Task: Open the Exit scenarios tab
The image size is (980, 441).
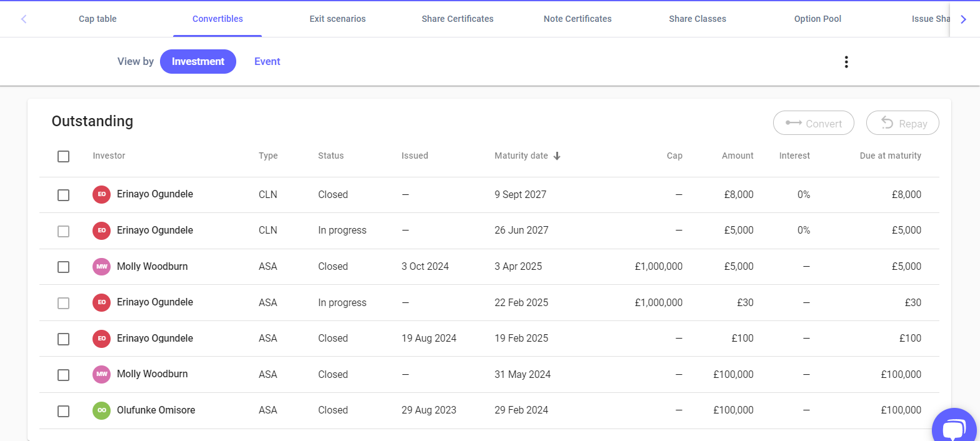Action: coord(337,19)
